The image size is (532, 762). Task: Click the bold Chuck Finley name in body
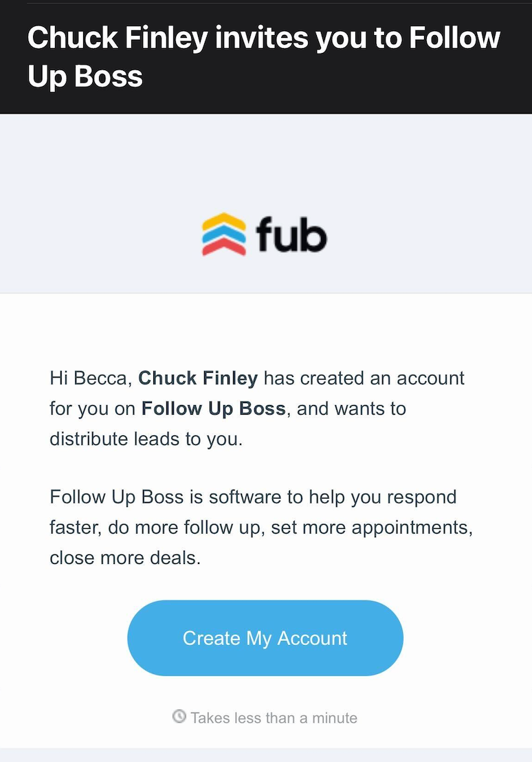[x=198, y=378]
